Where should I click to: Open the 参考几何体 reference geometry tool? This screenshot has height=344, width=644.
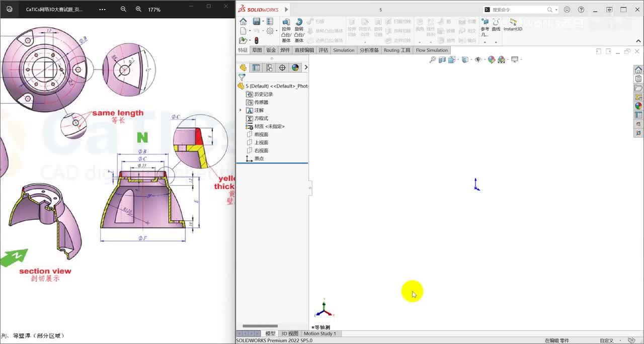pos(485,28)
